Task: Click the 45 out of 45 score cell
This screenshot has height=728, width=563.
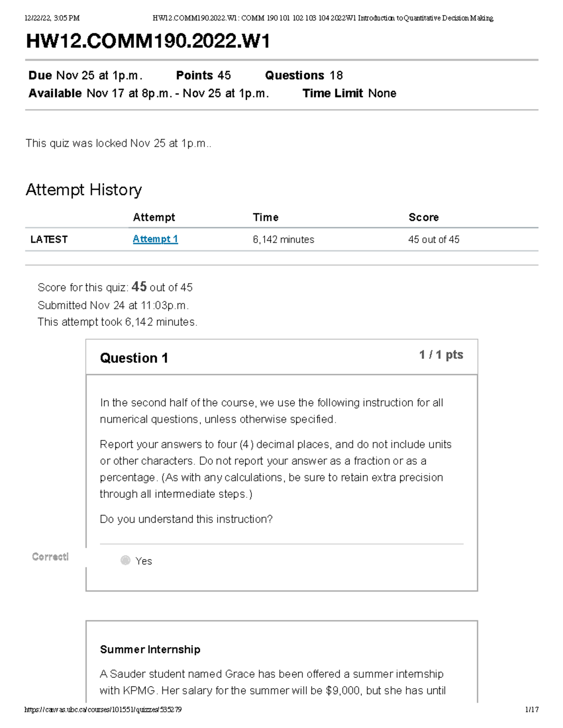Action: (x=434, y=240)
